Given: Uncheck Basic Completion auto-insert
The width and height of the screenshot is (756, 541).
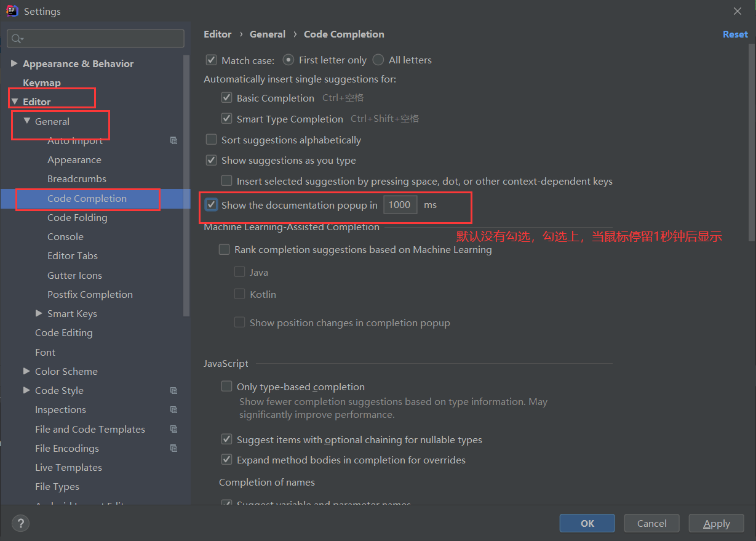Looking at the screenshot, I should [226, 98].
